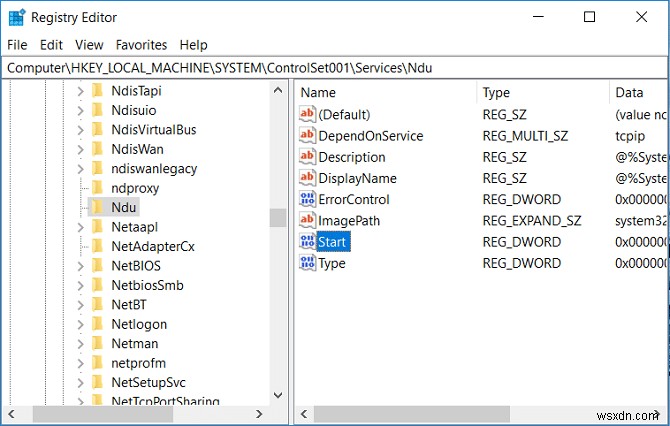Select the ndiswanlegacy key in tree
The width and height of the screenshot is (670, 426).
pos(154,168)
